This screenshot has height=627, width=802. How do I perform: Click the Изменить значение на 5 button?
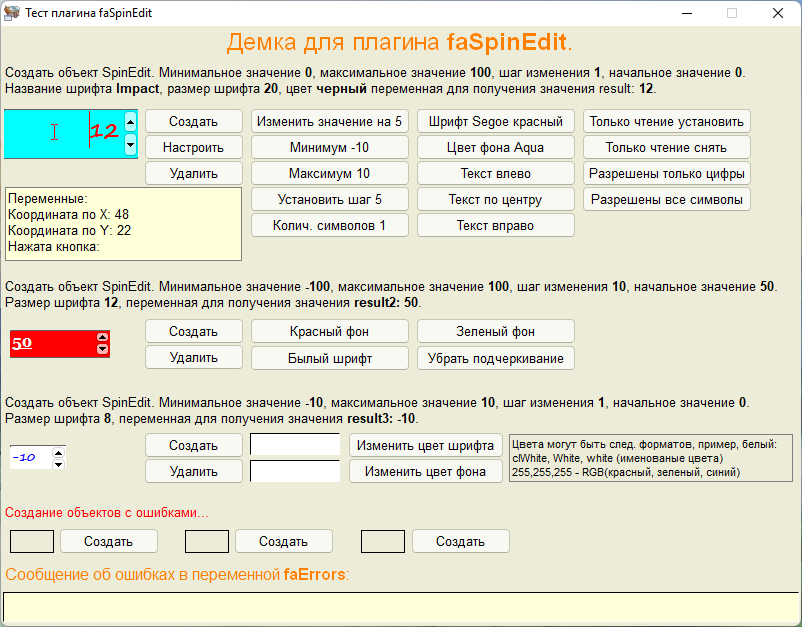329,121
